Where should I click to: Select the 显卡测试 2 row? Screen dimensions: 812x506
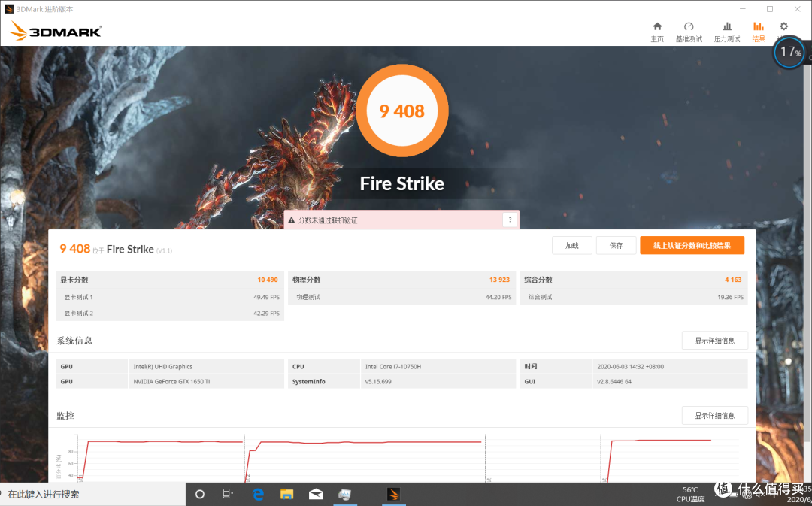tap(171, 314)
